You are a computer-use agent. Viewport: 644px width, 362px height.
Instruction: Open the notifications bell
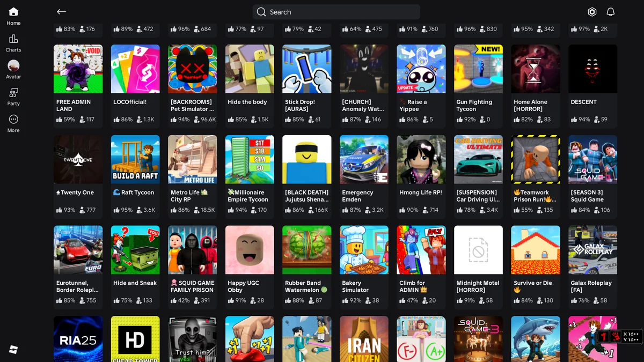610,12
